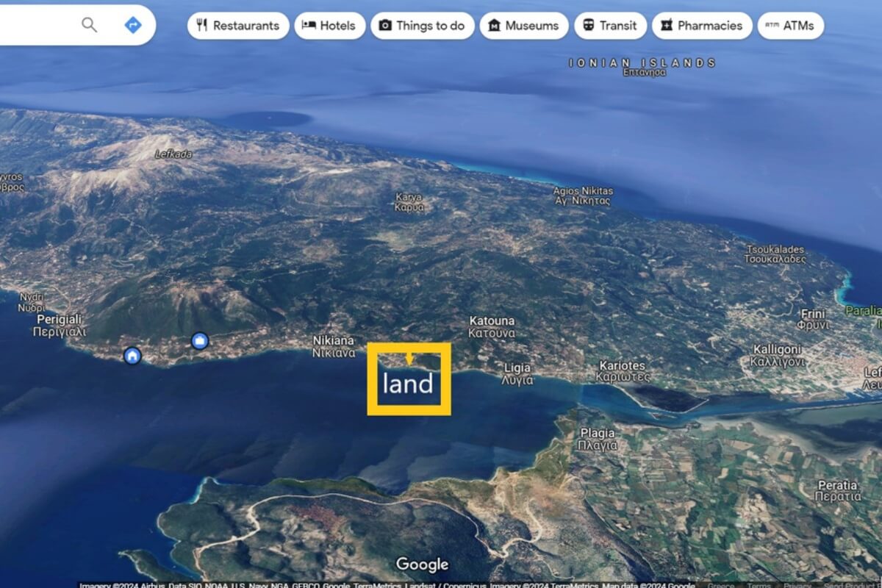Show Hotels on the map

[330, 26]
